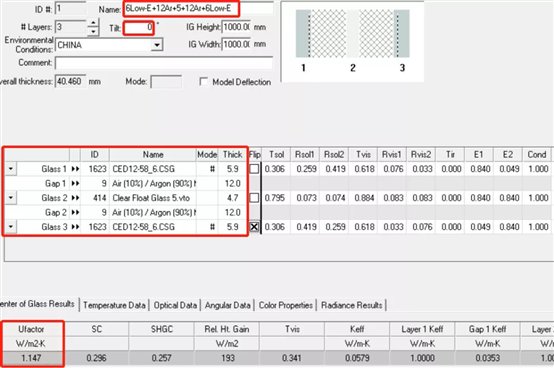This screenshot has height=368, width=554.
Task: Toggle Flip checkbox for Glass 2
Action: pyautogui.click(x=254, y=198)
